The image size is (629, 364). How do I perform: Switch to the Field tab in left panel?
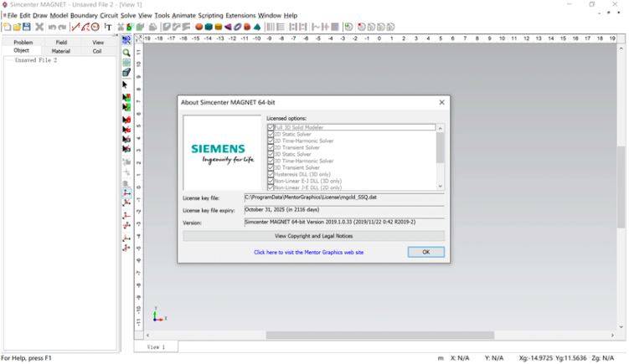coord(61,42)
